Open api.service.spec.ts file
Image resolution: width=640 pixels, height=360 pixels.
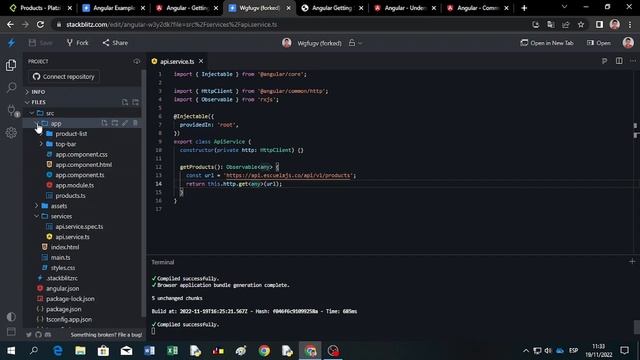(x=79, y=226)
